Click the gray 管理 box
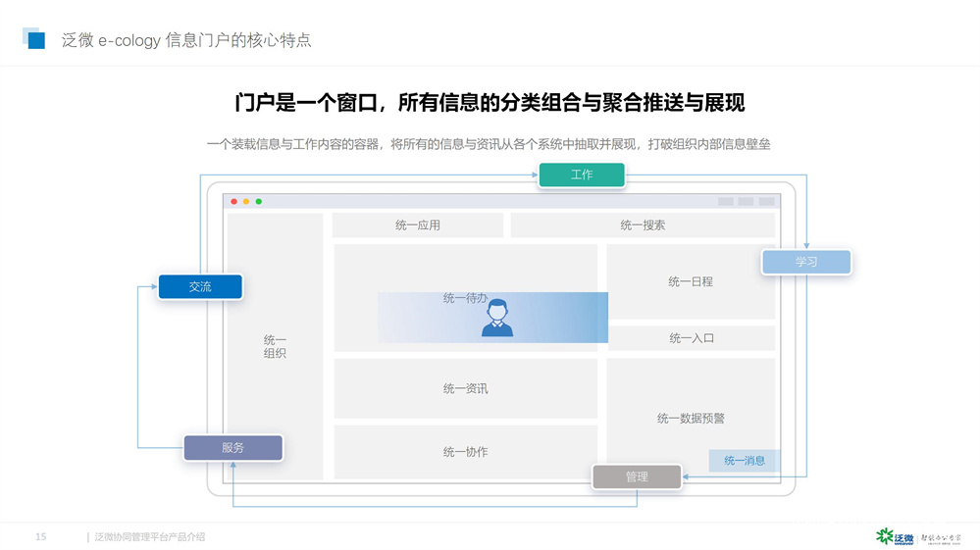The image size is (980, 550). [637, 476]
